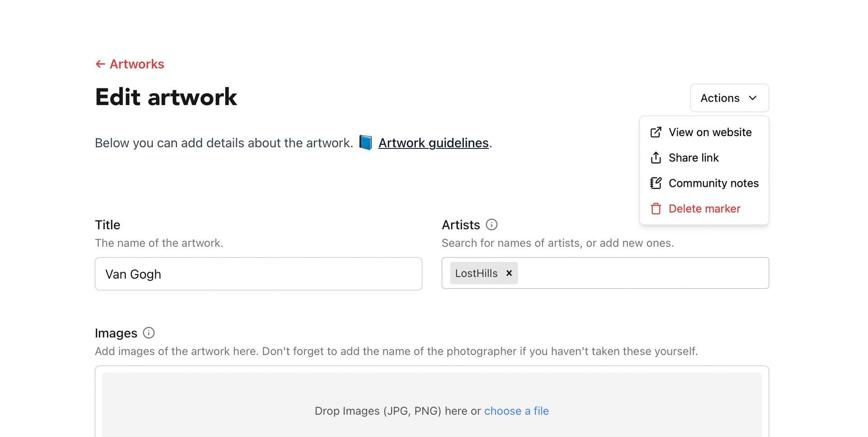Image resolution: width=868 pixels, height=437 pixels.
Task: Click the blue book emoji icon
Action: click(x=365, y=142)
